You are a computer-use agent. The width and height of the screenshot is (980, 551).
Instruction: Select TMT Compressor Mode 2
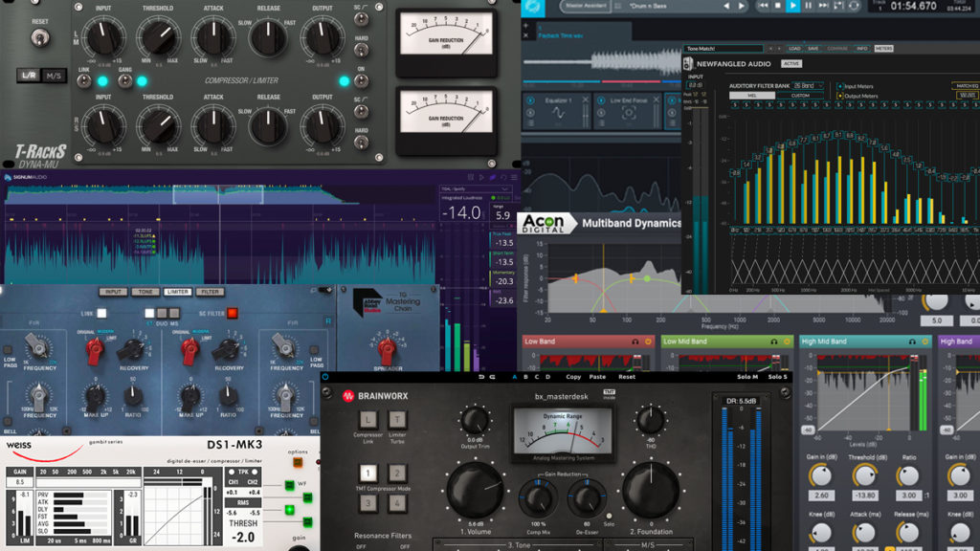(x=397, y=473)
